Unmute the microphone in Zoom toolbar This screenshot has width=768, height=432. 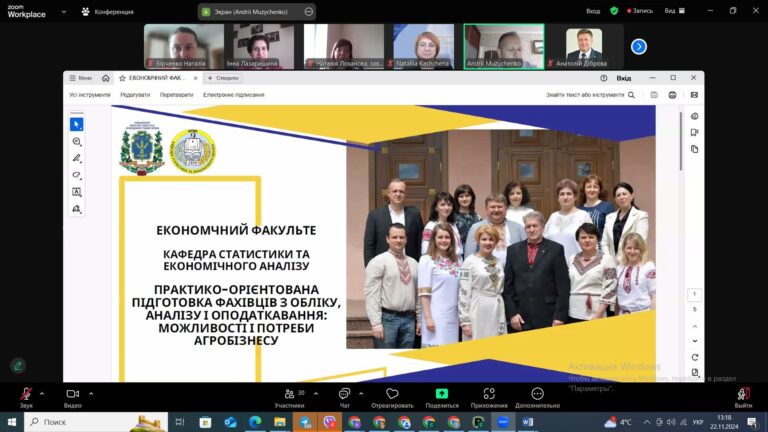[x=25, y=394]
